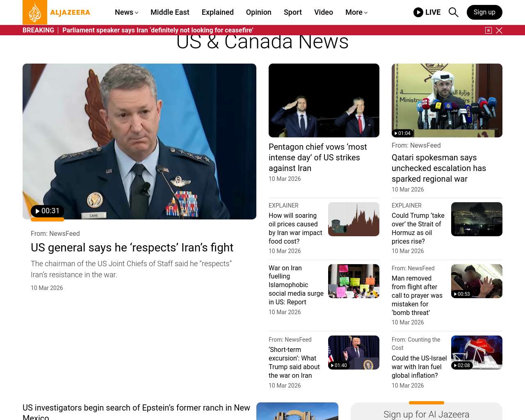Screen dimensions: 525x420
Task: Read the Strait of Hormuz explainer
Action: (418, 228)
